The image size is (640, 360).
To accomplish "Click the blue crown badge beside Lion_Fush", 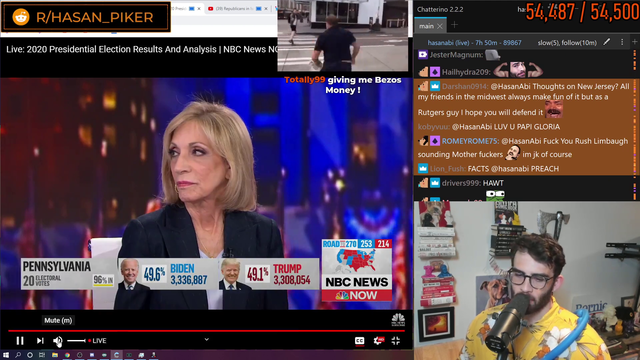I will click(423, 168).
